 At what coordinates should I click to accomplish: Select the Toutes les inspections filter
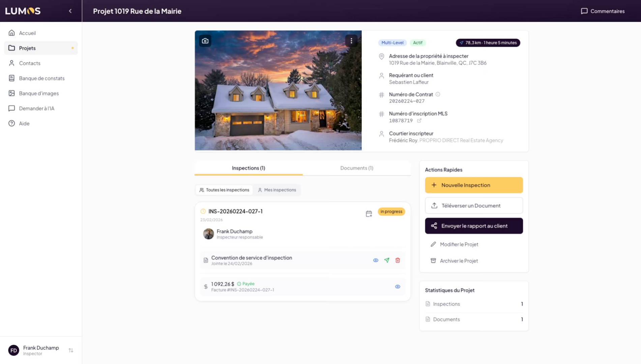click(x=224, y=190)
